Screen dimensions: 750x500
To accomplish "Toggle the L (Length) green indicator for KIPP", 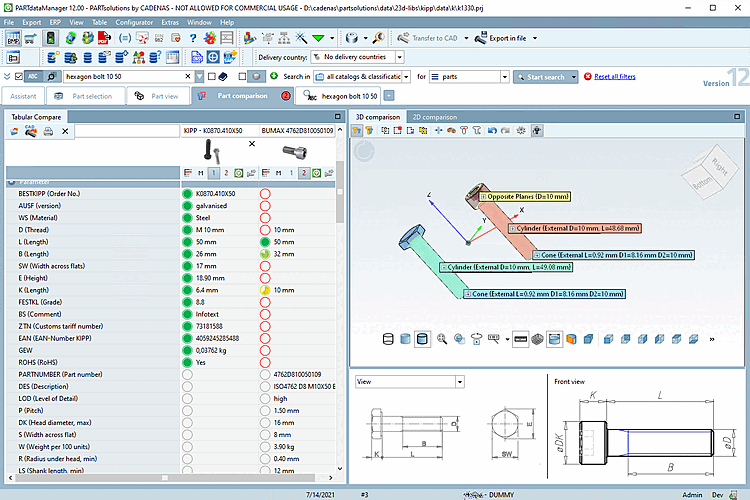I will (187, 242).
